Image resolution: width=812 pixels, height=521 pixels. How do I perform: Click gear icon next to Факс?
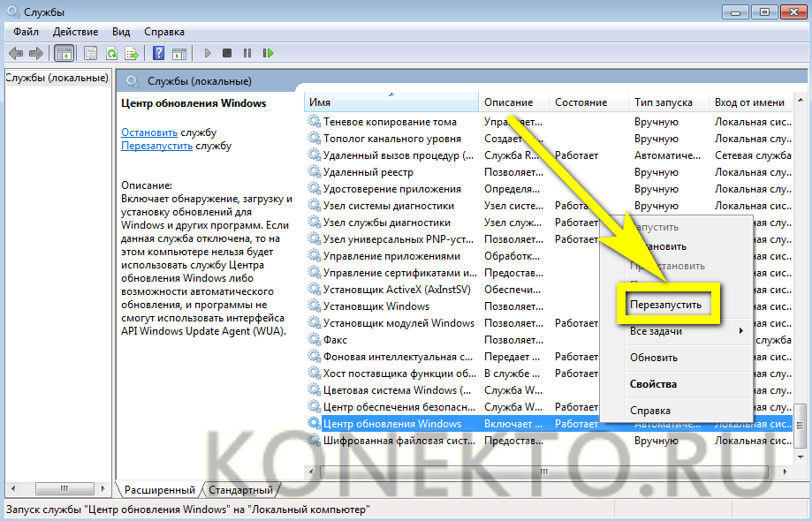pos(314,339)
